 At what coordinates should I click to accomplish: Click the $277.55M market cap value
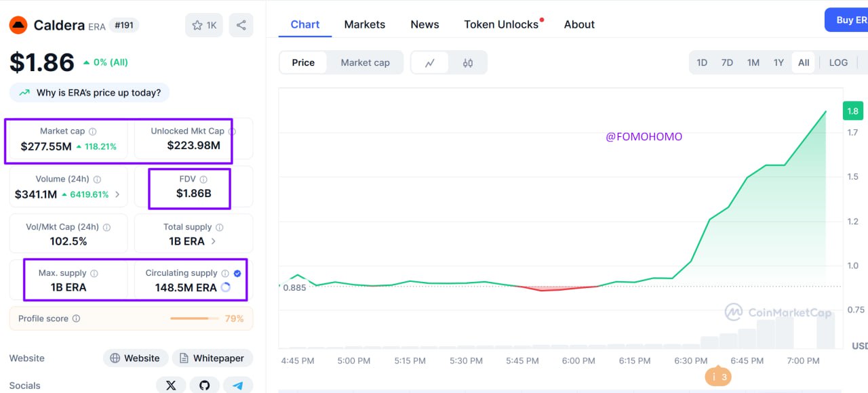point(46,146)
